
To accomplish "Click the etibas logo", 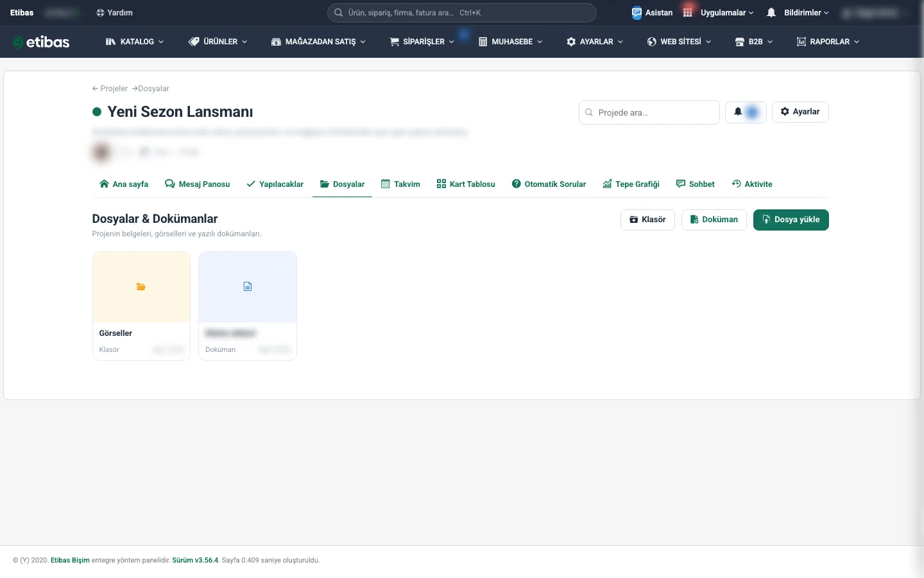I will [41, 42].
